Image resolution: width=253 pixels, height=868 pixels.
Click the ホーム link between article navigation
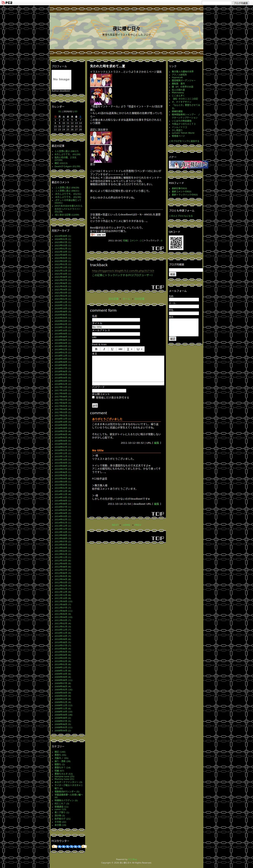[x=126, y=299]
